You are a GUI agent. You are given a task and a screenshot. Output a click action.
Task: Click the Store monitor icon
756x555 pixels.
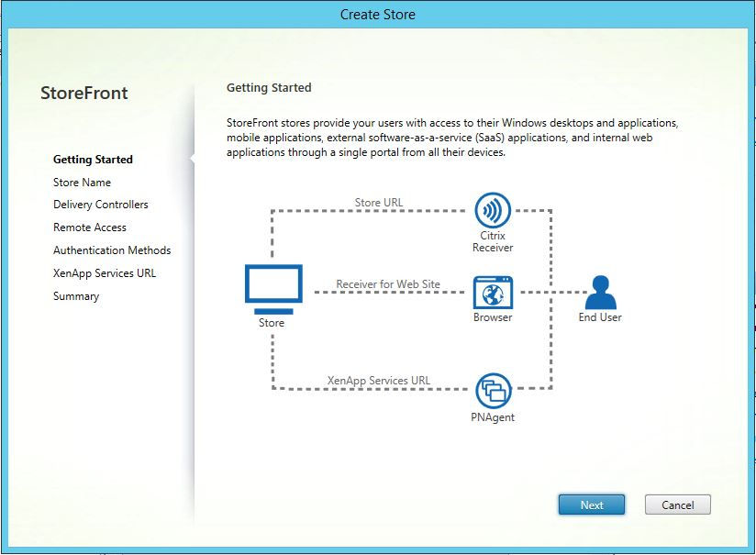pyautogui.click(x=273, y=289)
